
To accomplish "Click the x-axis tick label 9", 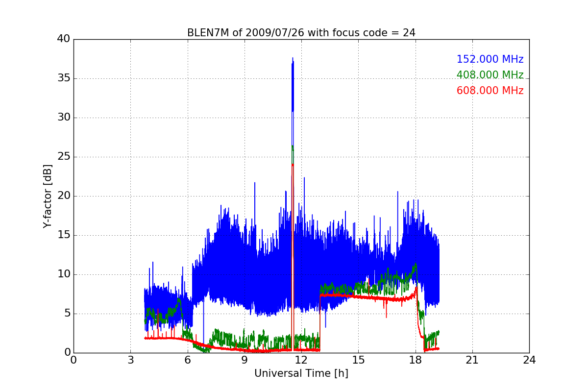I will (245, 360).
